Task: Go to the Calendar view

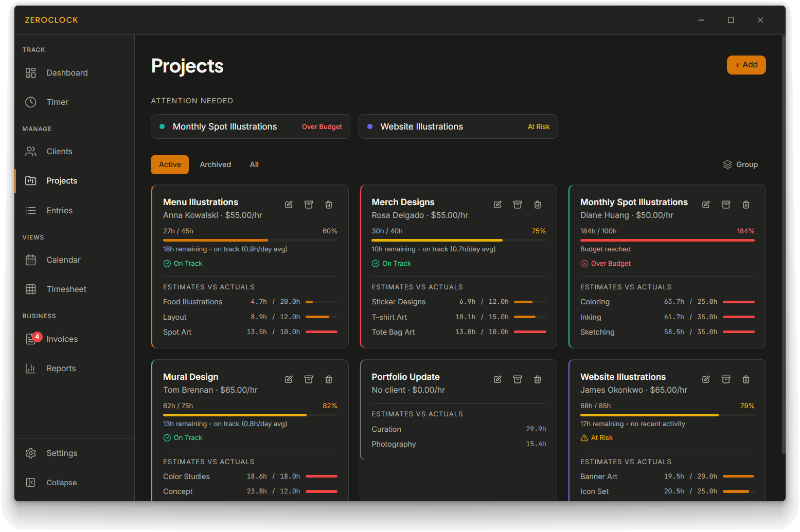Action: [63, 260]
